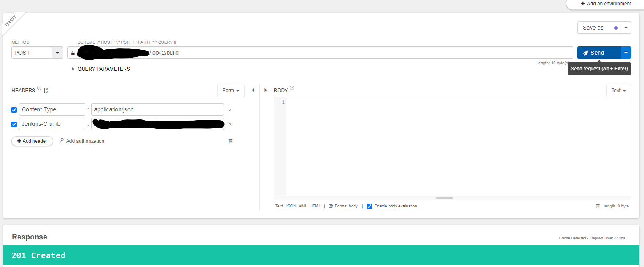
Task: Click the application/json header value field
Action: point(158,109)
